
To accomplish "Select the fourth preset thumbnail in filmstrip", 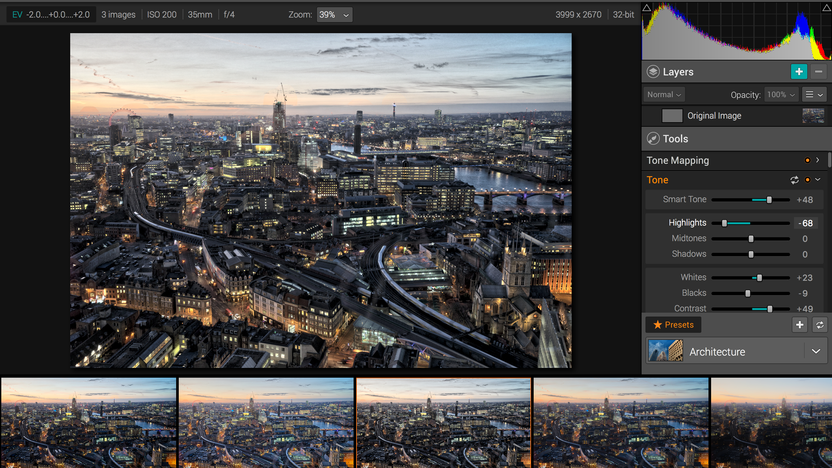I will click(x=621, y=423).
